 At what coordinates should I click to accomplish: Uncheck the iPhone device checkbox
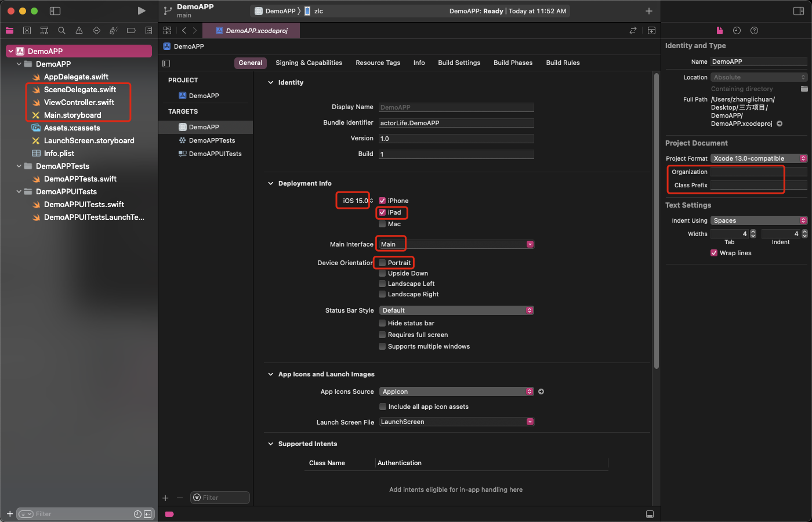382,201
